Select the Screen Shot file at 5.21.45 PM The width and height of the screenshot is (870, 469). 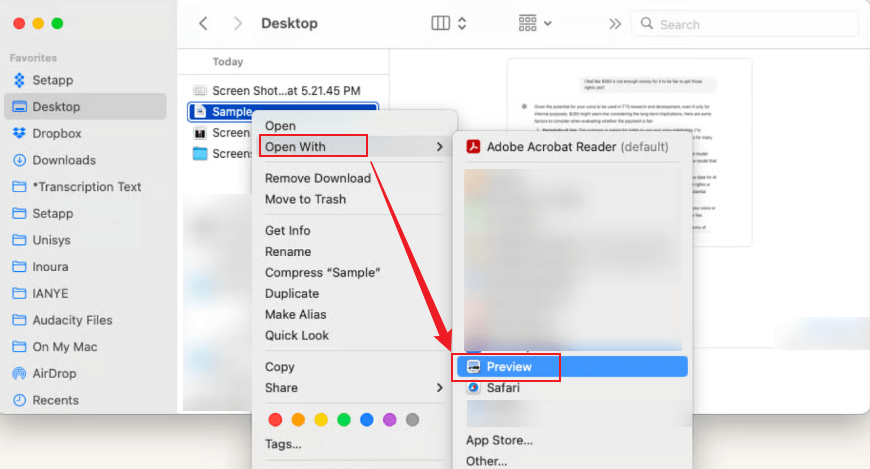coord(284,90)
